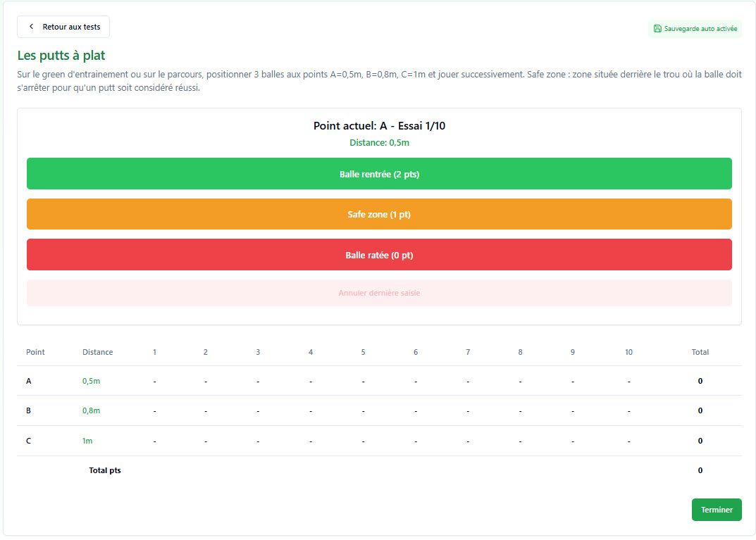Click the save disk icon
This screenshot has width=756, height=540.
tap(657, 28)
